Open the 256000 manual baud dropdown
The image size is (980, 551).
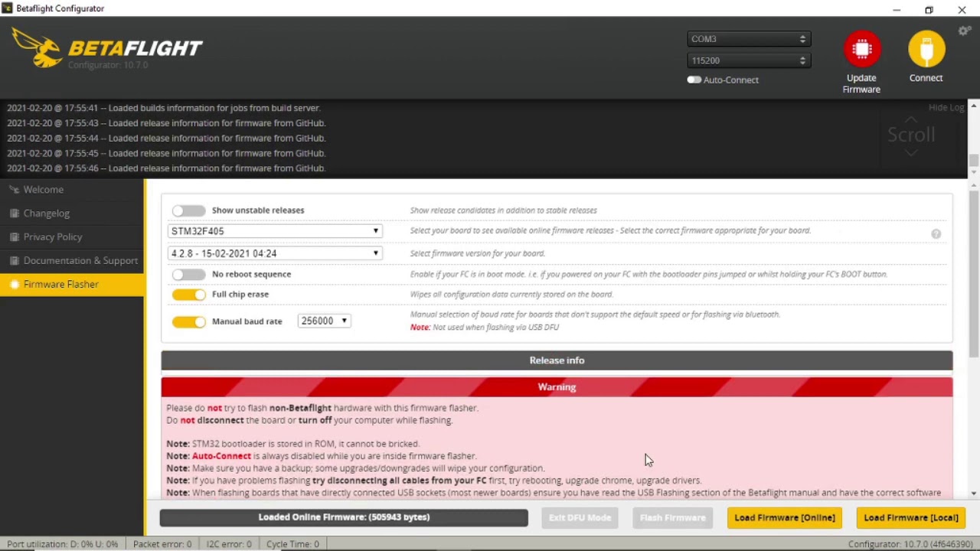pyautogui.click(x=324, y=321)
